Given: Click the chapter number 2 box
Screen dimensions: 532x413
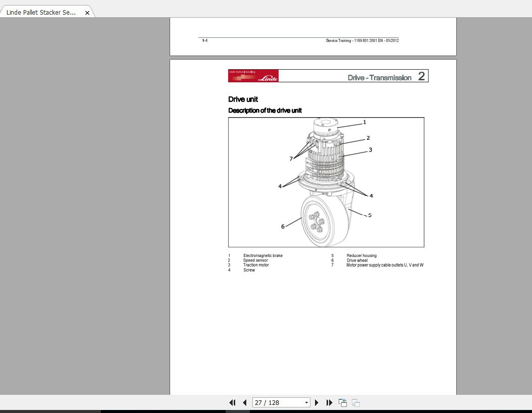Looking at the screenshot, I should (x=421, y=76).
